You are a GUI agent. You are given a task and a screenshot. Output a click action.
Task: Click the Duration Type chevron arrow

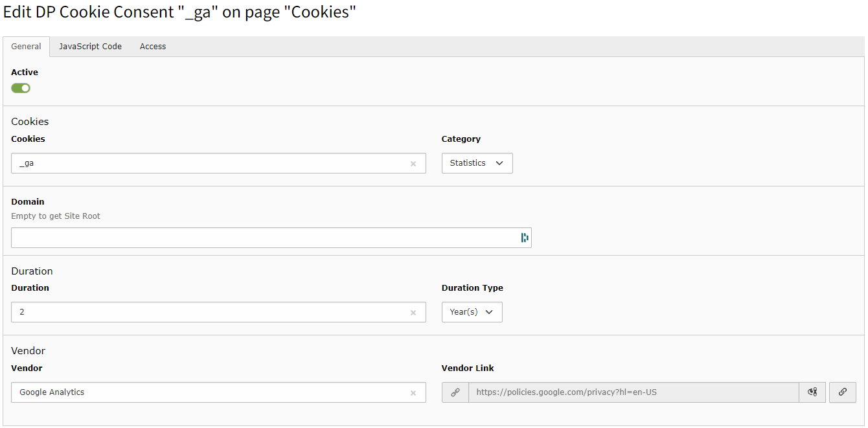pyautogui.click(x=489, y=312)
